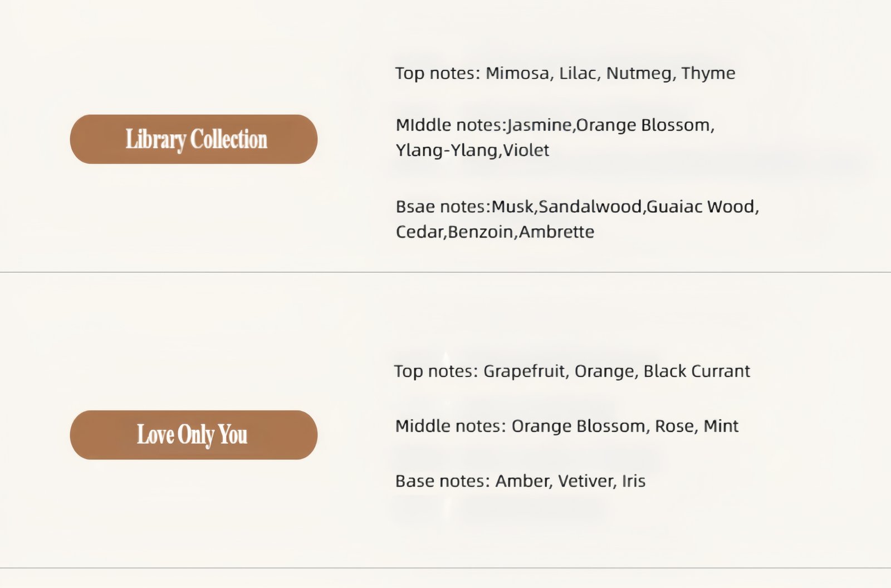Image resolution: width=891 pixels, height=588 pixels.
Task: Click the Love Only You button
Action: (193, 435)
